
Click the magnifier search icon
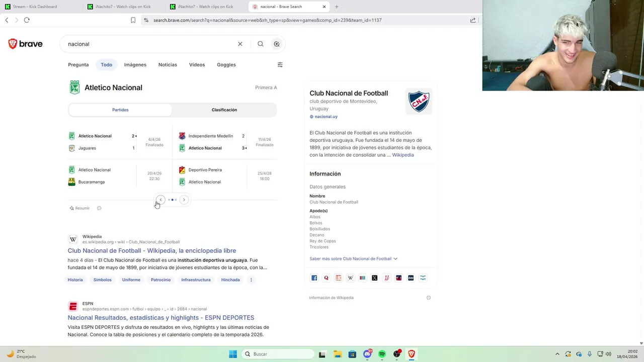point(261,44)
